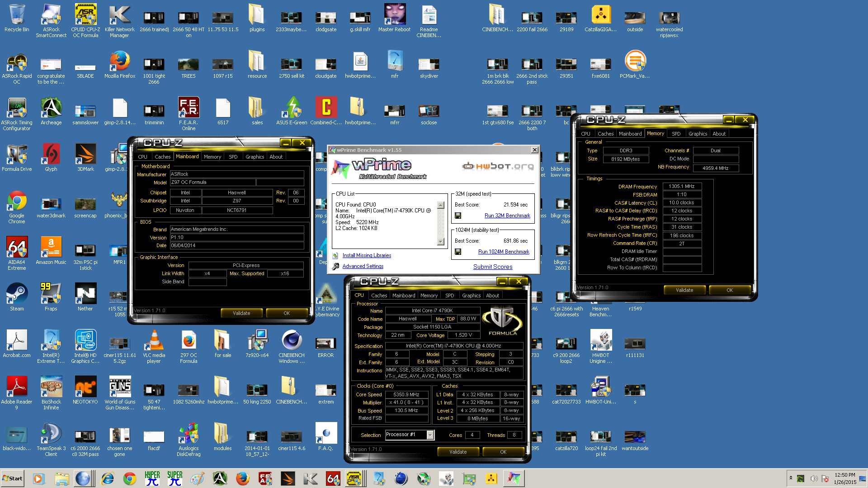
Task: Launch 3DMark desktop icon
Action: (85, 157)
